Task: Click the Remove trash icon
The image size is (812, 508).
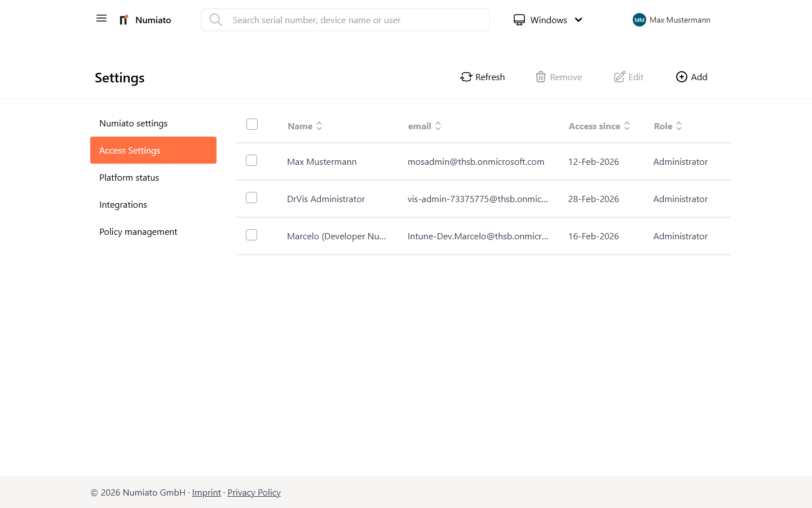Action: (540, 76)
